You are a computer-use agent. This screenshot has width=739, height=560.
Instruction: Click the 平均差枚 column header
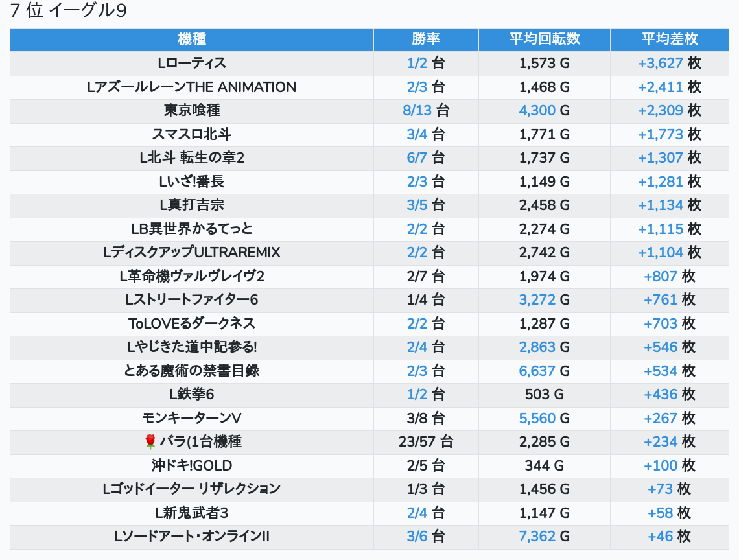[x=669, y=39]
